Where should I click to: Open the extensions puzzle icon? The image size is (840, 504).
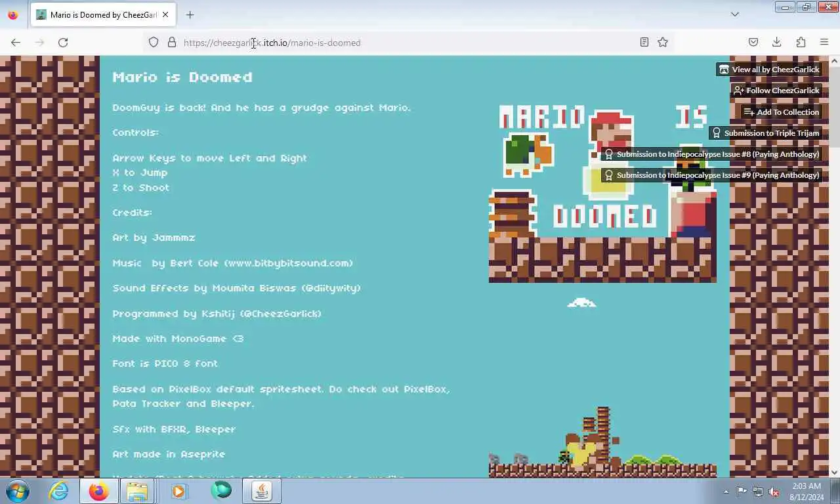coord(801,42)
